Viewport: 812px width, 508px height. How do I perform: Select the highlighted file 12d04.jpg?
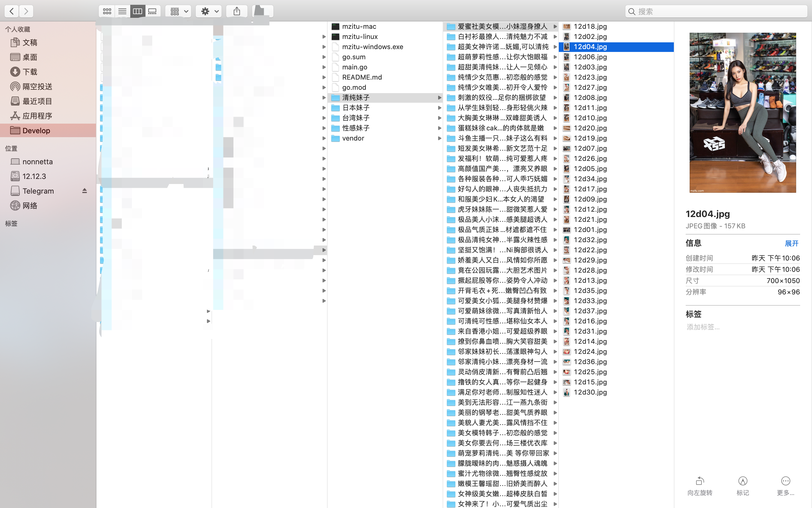point(616,47)
